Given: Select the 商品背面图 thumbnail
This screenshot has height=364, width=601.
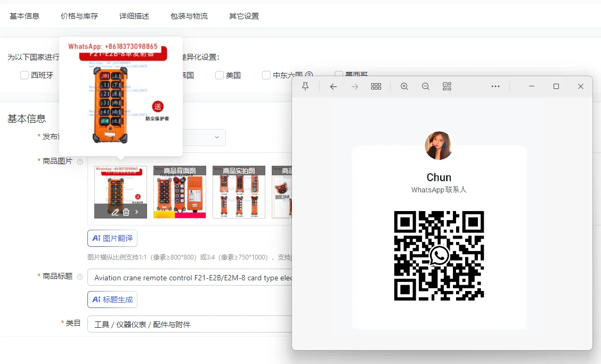Looking at the screenshot, I should point(180,192).
